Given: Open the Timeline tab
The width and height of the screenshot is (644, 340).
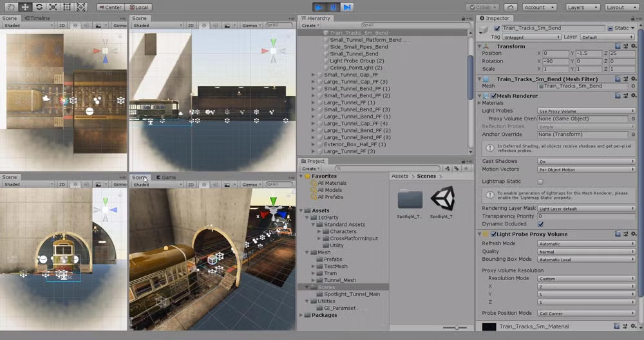Looking at the screenshot, I should point(37,18).
